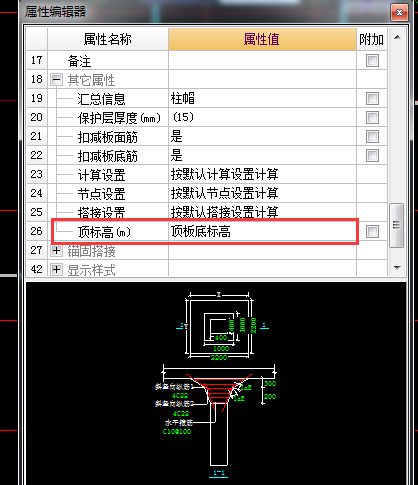
Task: Select the 保护层厚度(mm) property name
Action: [119, 118]
